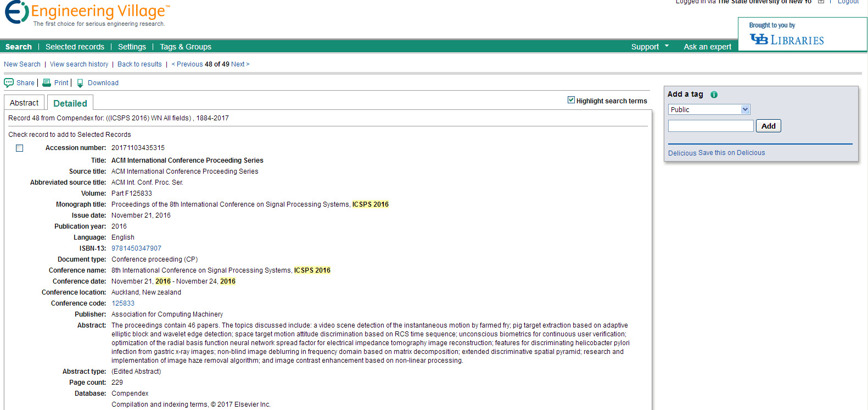This screenshot has height=410, width=868.
Task: Click abbreviated source title ACM Int. Conf. Proc. Ser.
Action: [x=147, y=182]
